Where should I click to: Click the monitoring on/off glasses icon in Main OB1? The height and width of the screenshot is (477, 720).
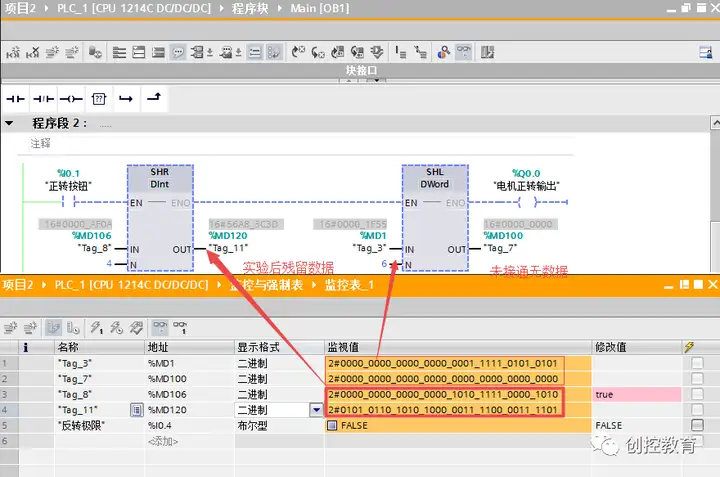(464, 52)
